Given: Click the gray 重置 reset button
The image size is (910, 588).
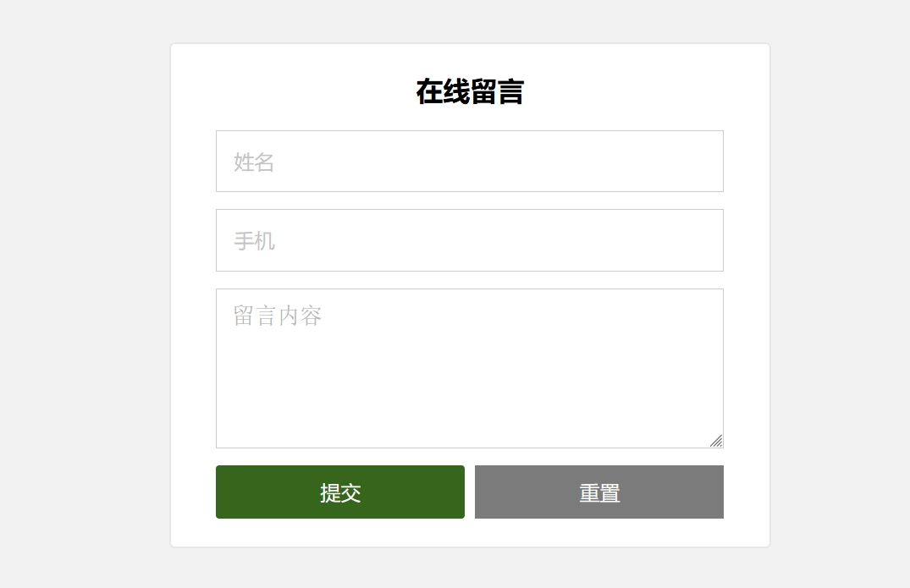Looking at the screenshot, I should [x=598, y=492].
